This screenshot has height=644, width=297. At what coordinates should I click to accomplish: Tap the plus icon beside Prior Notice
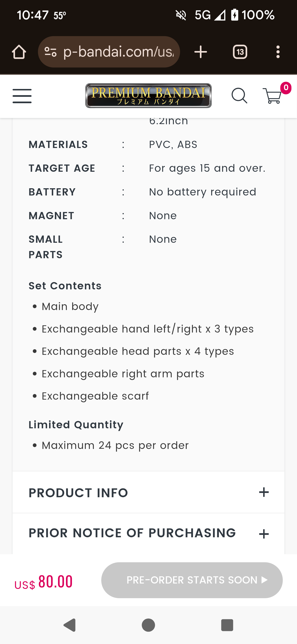[264, 534]
